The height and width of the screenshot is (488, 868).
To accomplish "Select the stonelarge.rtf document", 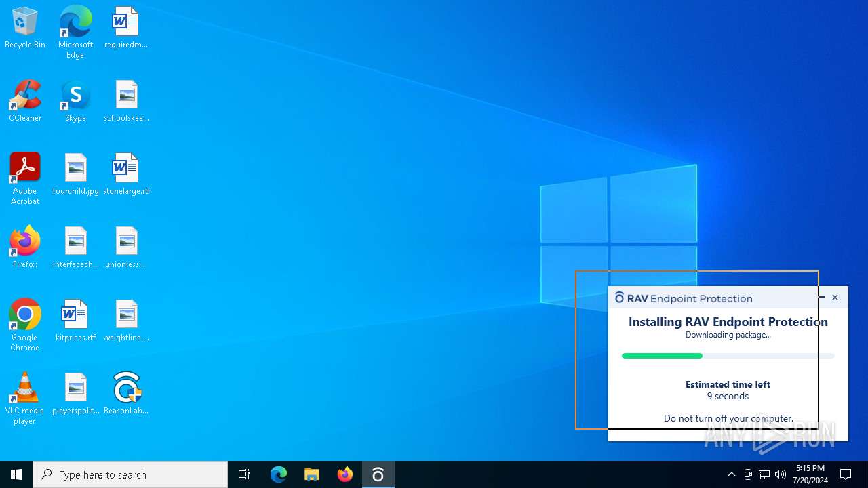I will (126, 175).
